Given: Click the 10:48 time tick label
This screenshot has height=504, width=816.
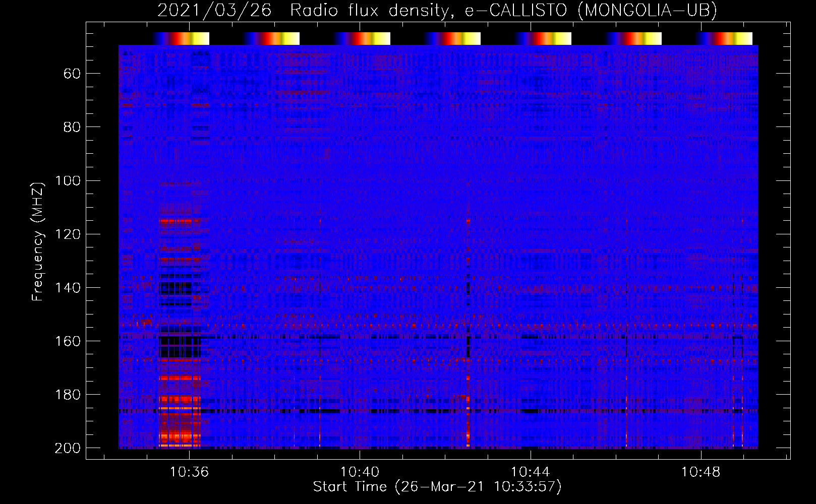Looking at the screenshot, I should (x=701, y=472).
